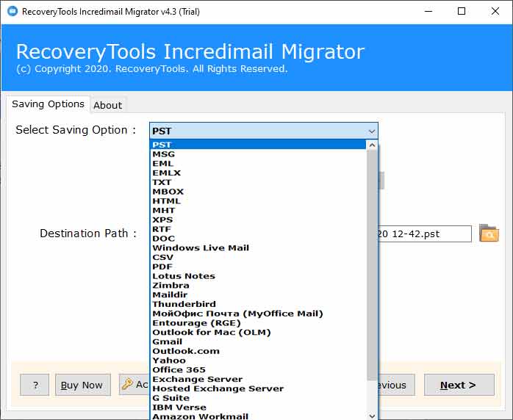Open help with the ? button
The height and width of the screenshot is (420, 513).
(x=35, y=385)
